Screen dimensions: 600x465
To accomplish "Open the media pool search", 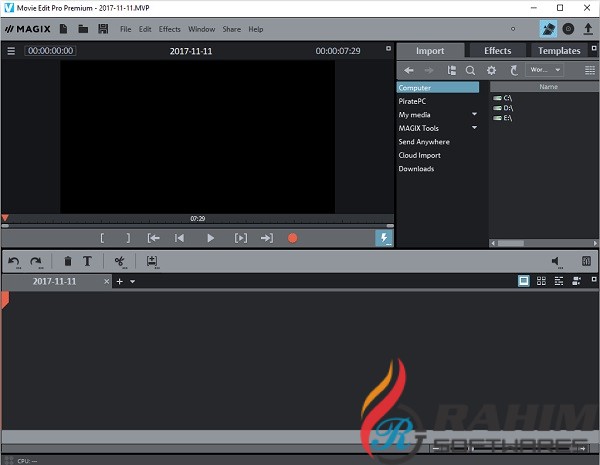I will pos(470,70).
